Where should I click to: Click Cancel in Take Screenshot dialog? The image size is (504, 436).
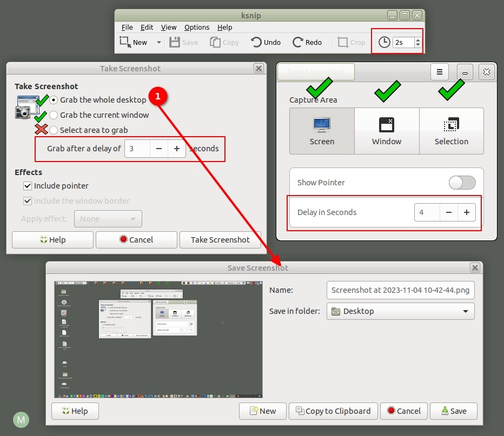136,240
